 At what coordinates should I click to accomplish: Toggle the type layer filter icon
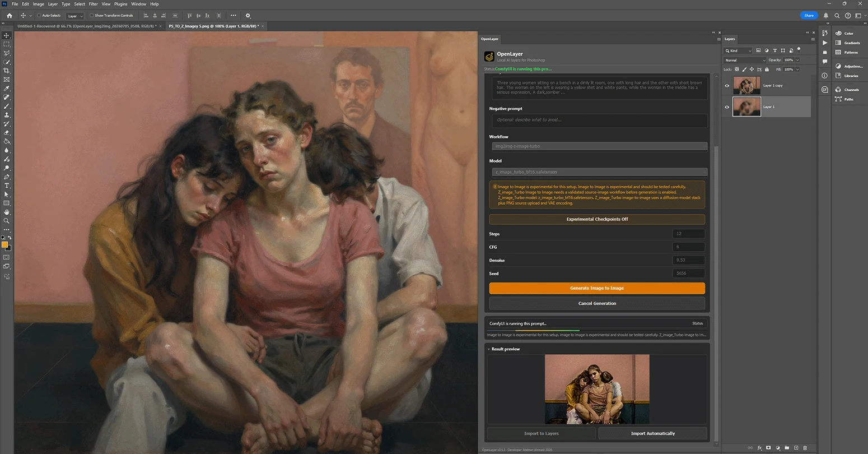click(775, 50)
